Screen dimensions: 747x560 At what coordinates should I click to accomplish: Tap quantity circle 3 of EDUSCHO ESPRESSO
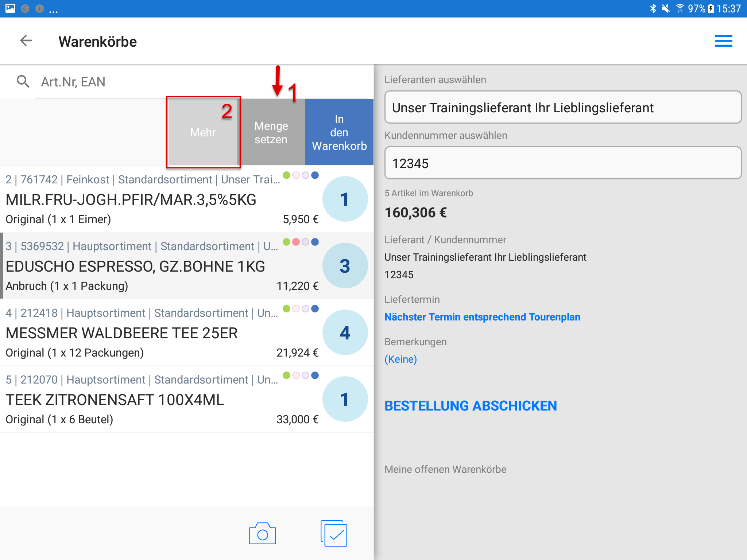tap(345, 266)
